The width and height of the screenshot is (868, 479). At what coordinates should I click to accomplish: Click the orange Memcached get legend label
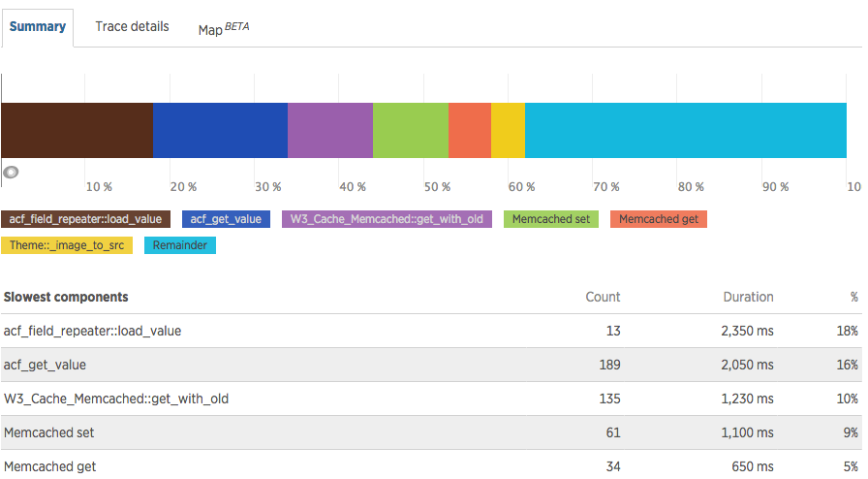659,219
